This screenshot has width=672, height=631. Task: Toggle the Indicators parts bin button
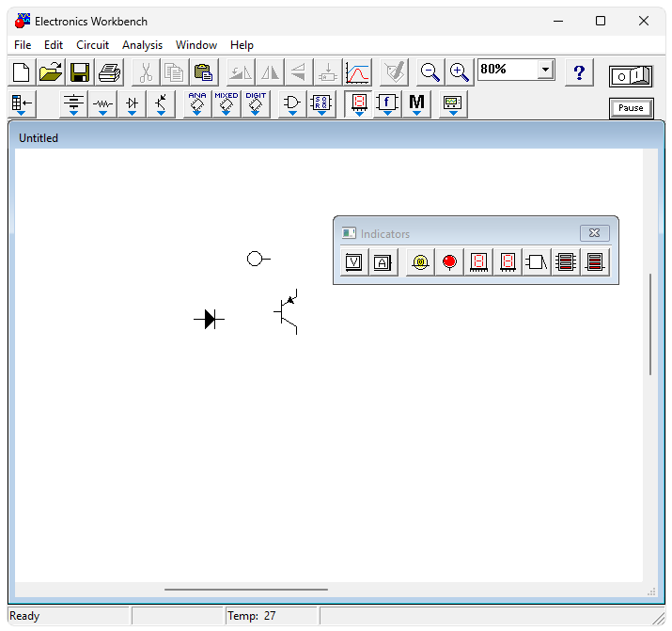point(359,103)
